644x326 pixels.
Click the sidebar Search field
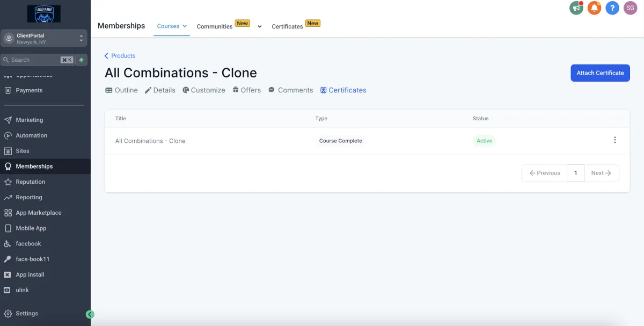pos(37,60)
